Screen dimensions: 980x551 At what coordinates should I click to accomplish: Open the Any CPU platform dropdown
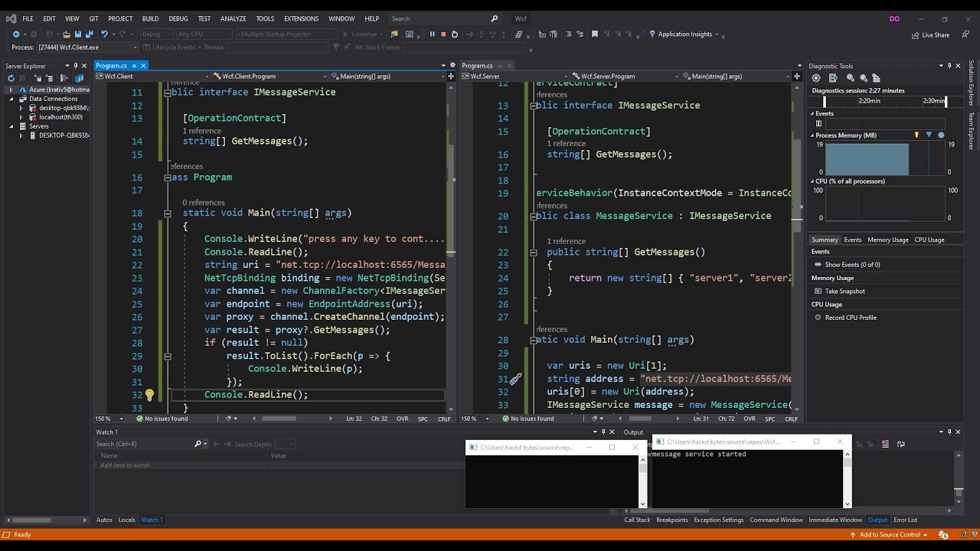click(x=204, y=34)
